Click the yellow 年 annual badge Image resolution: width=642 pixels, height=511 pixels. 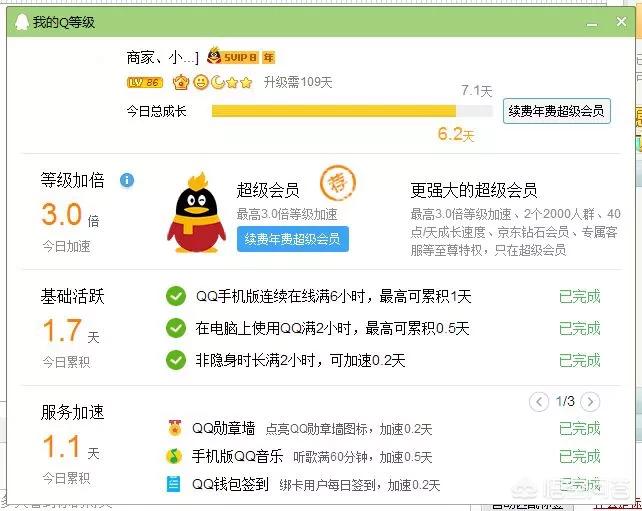point(269,57)
